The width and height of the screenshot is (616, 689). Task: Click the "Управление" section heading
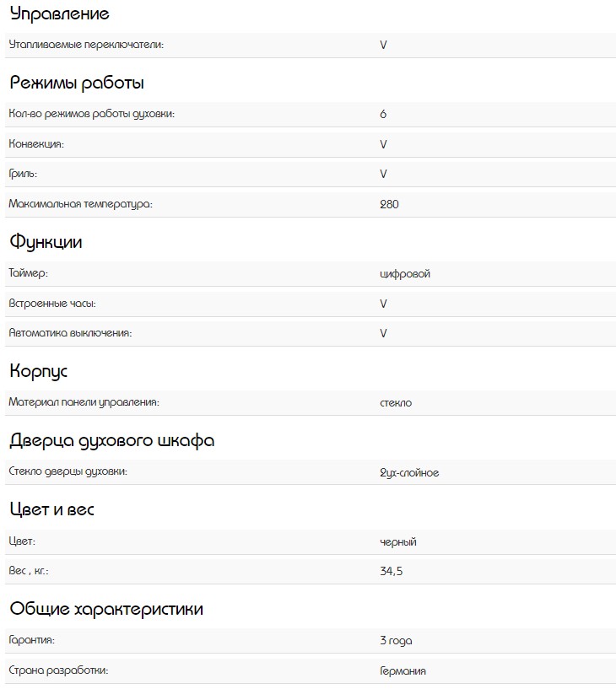(59, 13)
